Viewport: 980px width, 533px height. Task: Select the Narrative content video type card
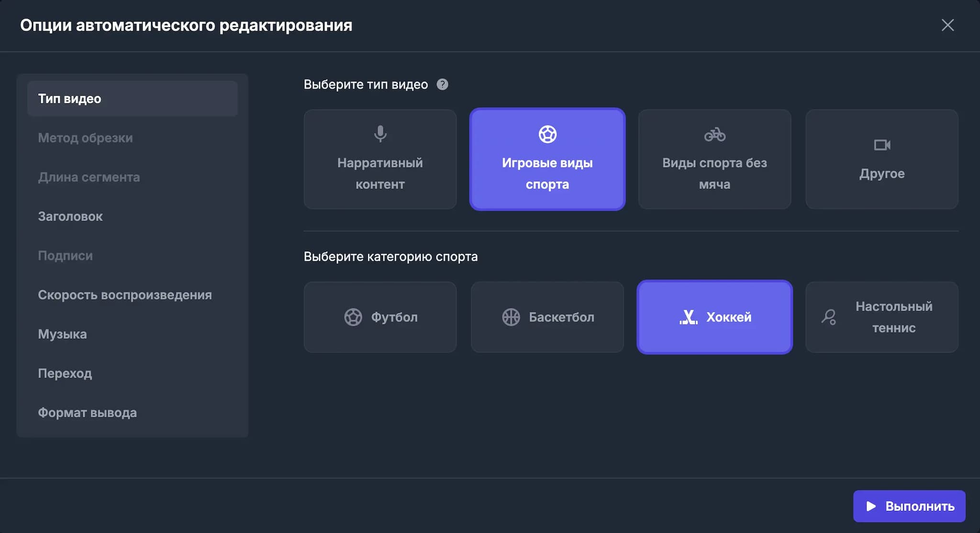point(380,159)
